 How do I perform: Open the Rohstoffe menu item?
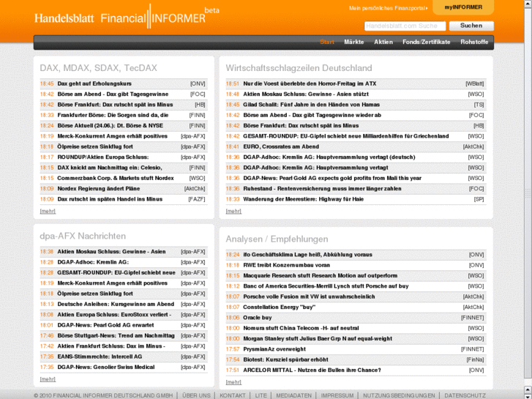(474, 42)
